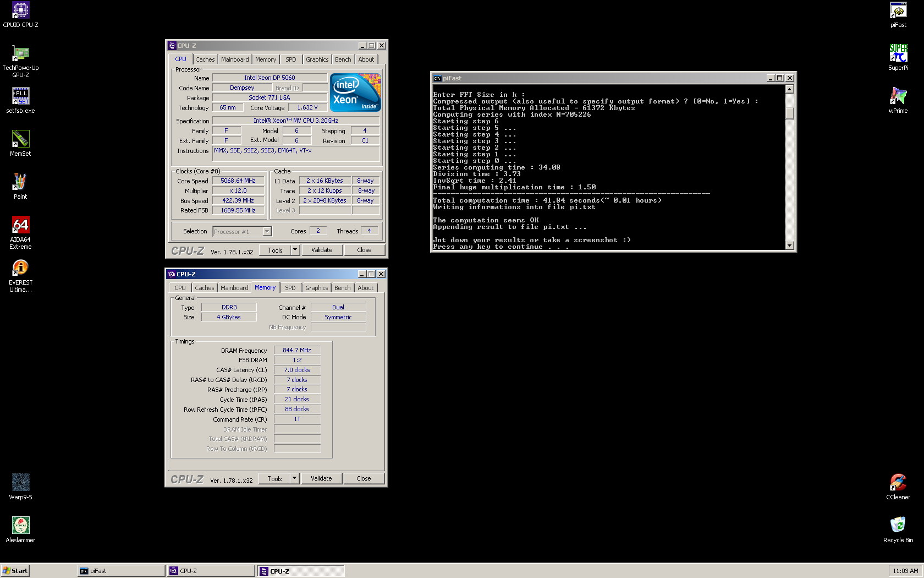Image resolution: width=924 pixels, height=578 pixels.
Task: Click the Core Voltage 1.632 V value
Action: tap(307, 107)
